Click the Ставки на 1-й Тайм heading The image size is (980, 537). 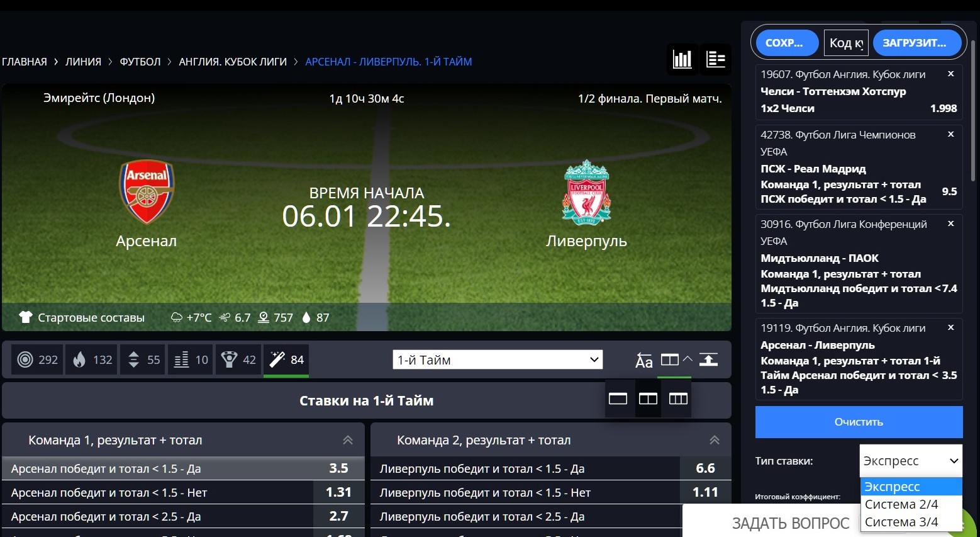click(x=366, y=400)
